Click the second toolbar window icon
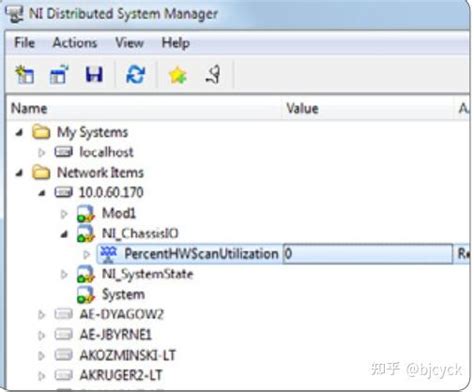Viewport: 474px width, 392px height. [59, 74]
